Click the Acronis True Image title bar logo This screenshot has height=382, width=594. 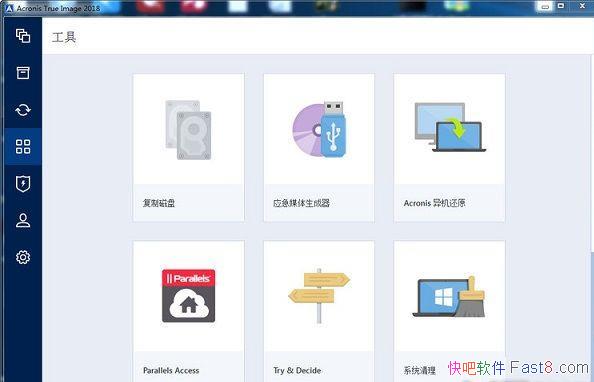pyautogui.click(x=9, y=8)
